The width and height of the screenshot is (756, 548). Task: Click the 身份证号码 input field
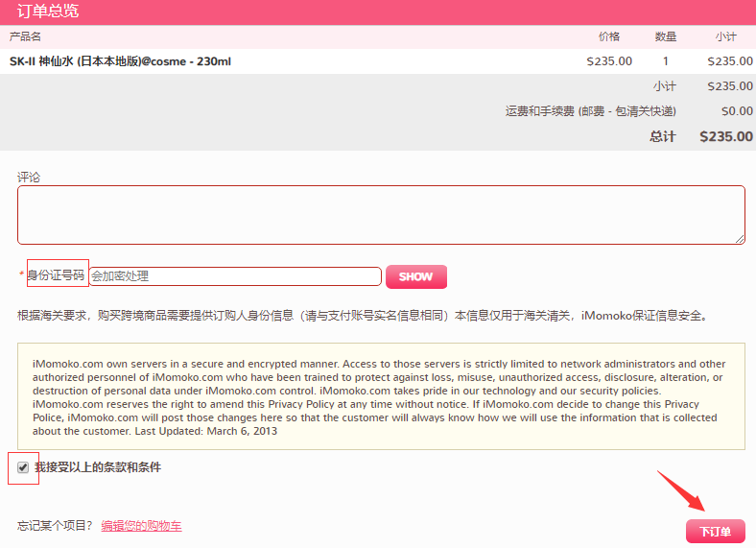pos(236,276)
